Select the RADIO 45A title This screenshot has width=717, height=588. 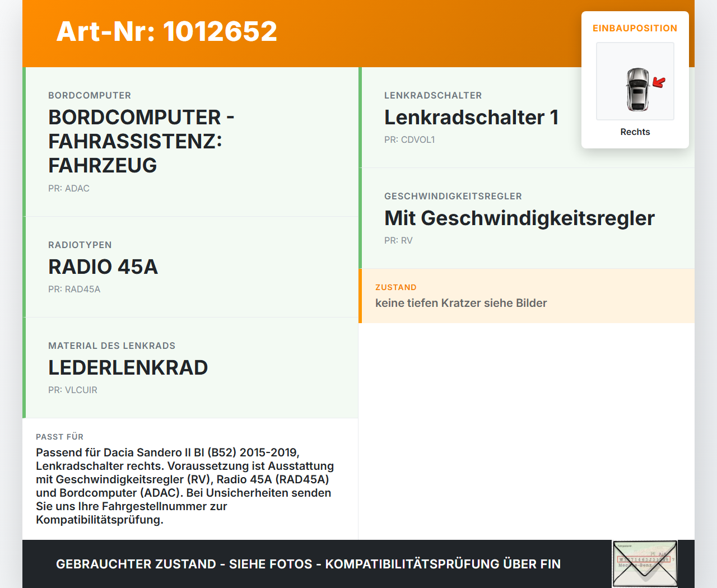(x=103, y=267)
